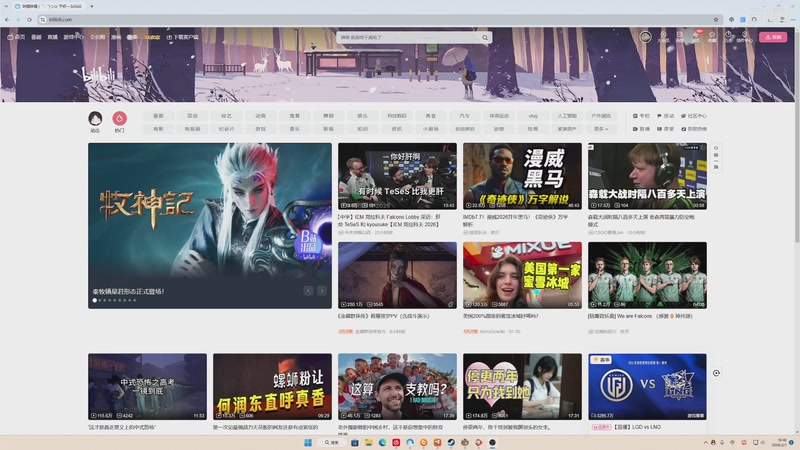Select the 体育运动 category chip
The width and height of the screenshot is (800, 450).
499,116
